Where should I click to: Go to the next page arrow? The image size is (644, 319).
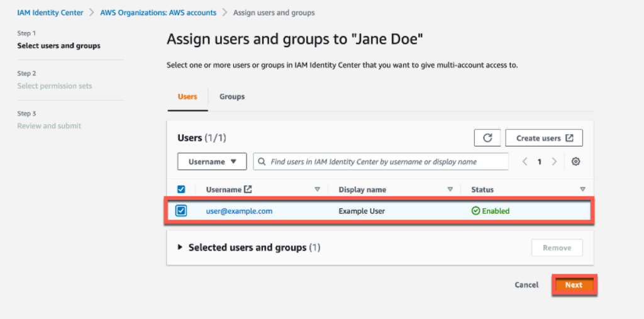coord(554,162)
